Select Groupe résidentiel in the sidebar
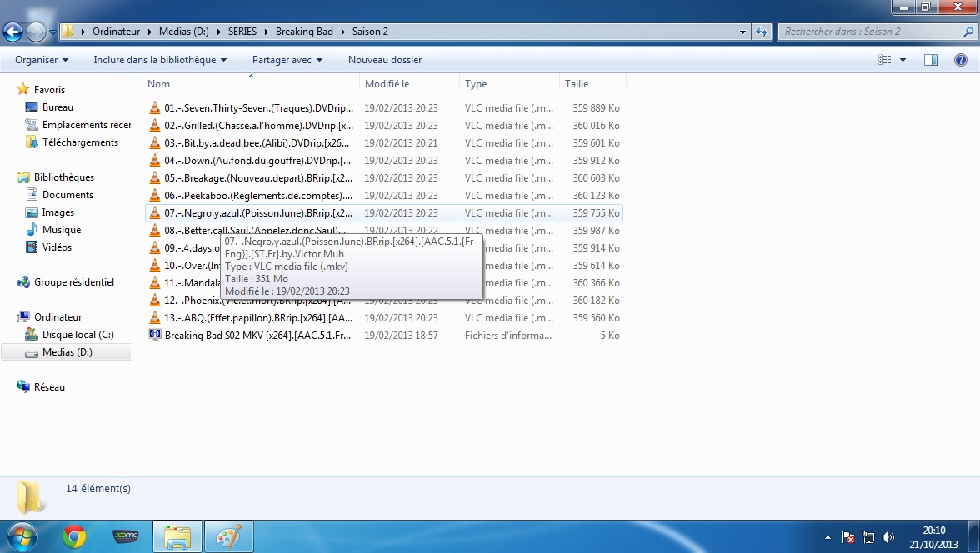This screenshot has width=980, height=553. click(73, 282)
